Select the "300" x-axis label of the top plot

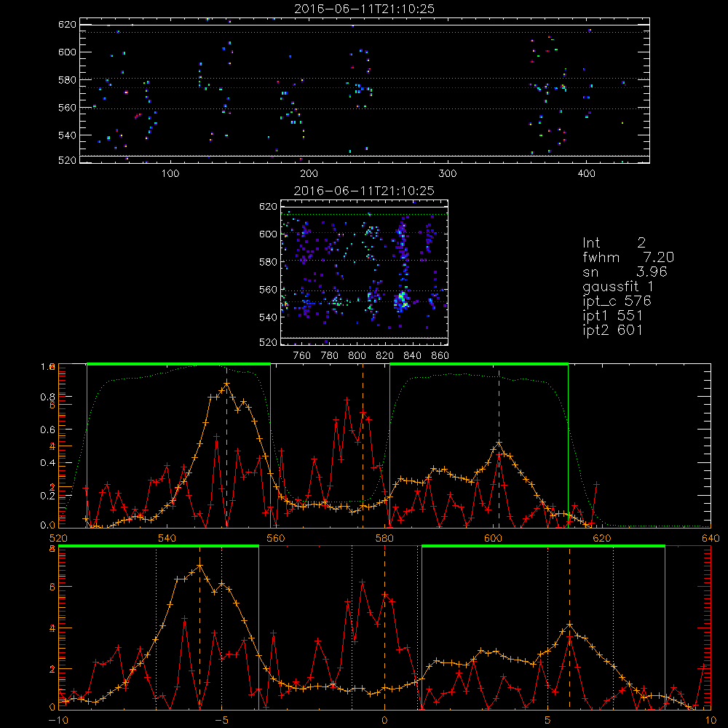[x=448, y=174]
